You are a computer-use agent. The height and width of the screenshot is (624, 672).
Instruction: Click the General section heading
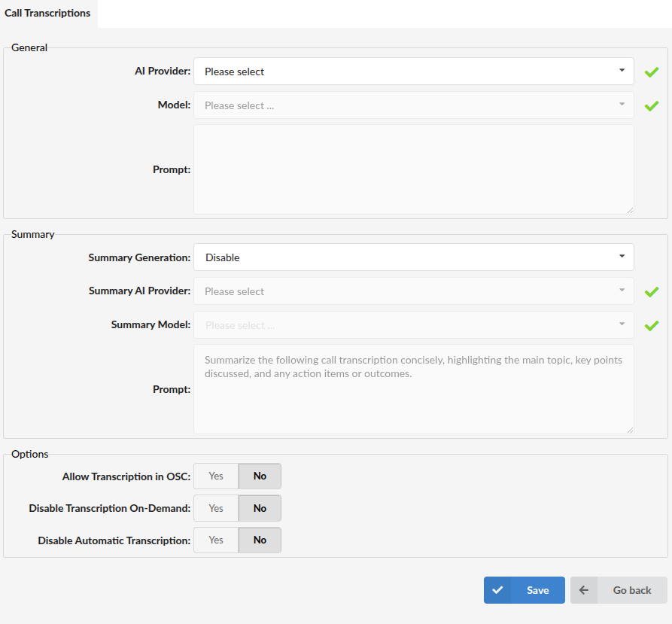pos(29,47)
